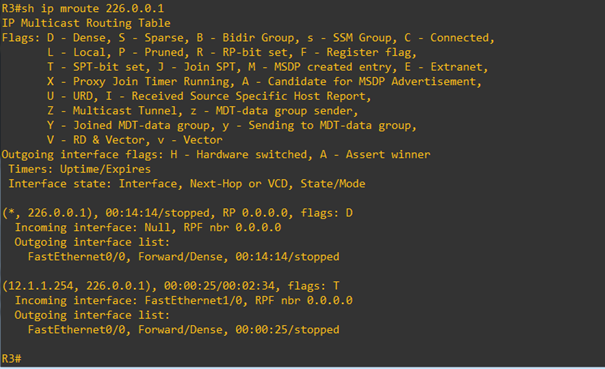Click the (*, 226.0.0.1) entry line
This screenshot has height=369, width=605.
(x=177, y=213)
